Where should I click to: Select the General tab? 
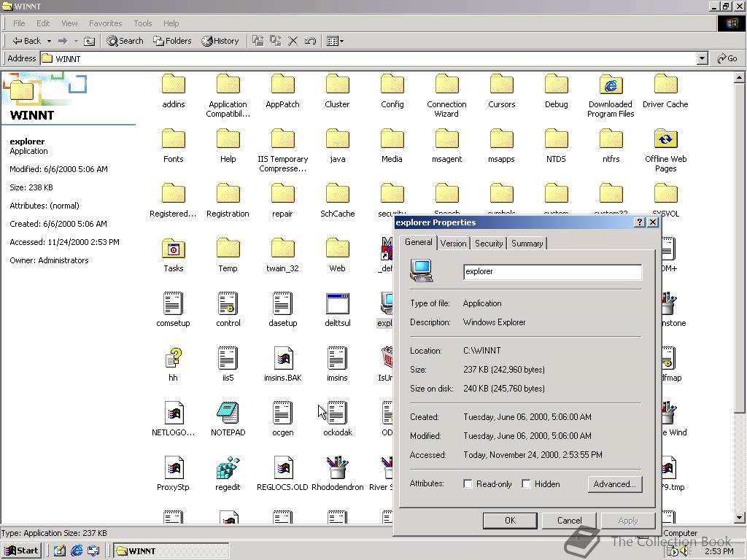coord(418,242)
